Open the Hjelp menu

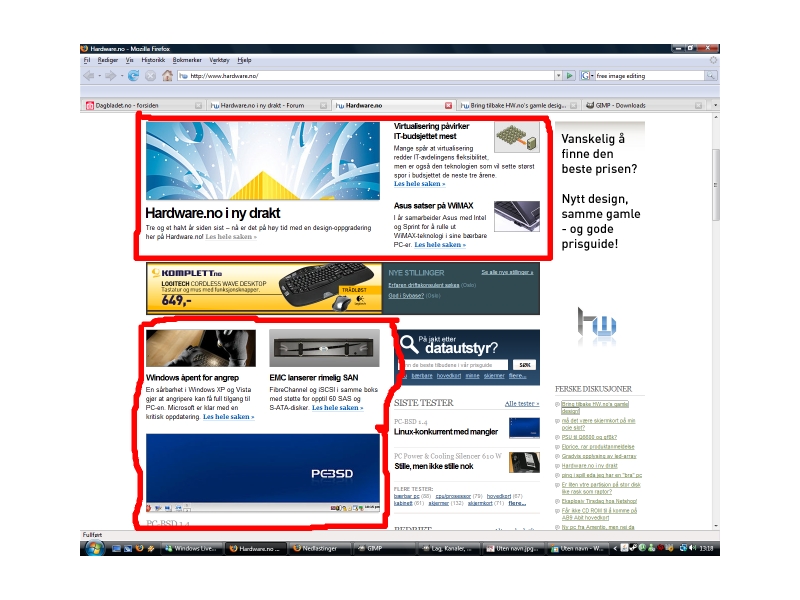tap(244, 60)
